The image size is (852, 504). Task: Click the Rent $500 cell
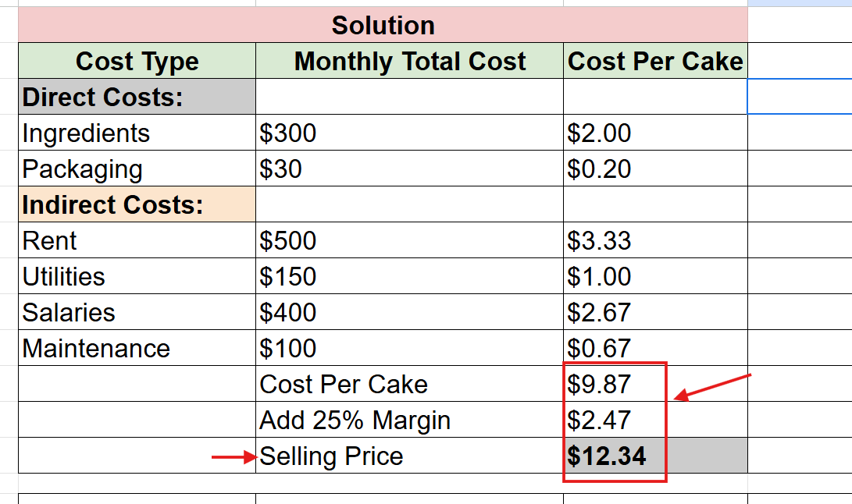(409, 240)
